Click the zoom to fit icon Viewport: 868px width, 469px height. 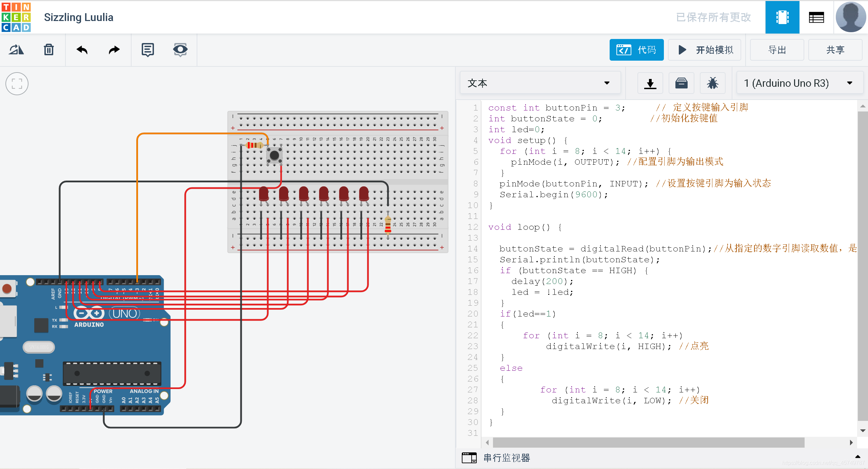pos(17,84)
